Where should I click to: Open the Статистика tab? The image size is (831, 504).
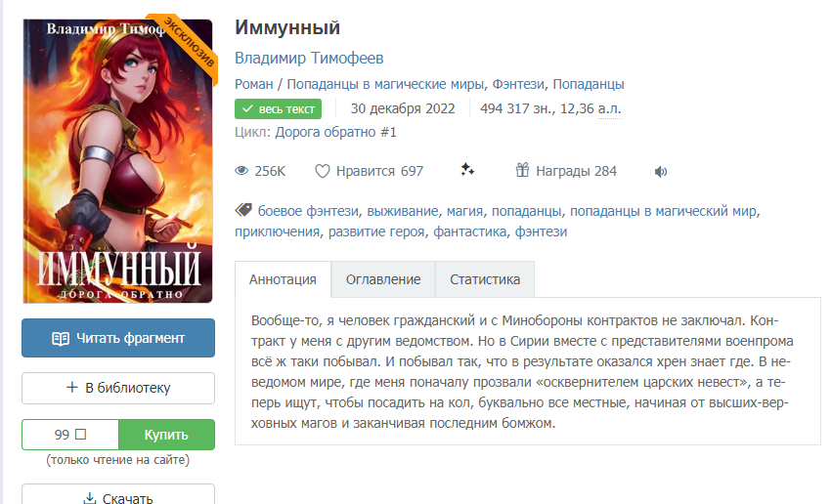[485, 279]
